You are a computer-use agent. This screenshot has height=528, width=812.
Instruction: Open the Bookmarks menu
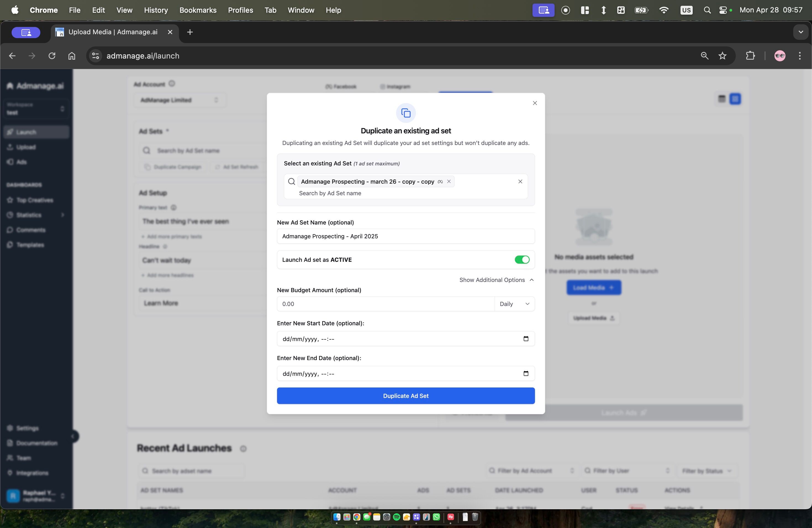pos(198,10)
